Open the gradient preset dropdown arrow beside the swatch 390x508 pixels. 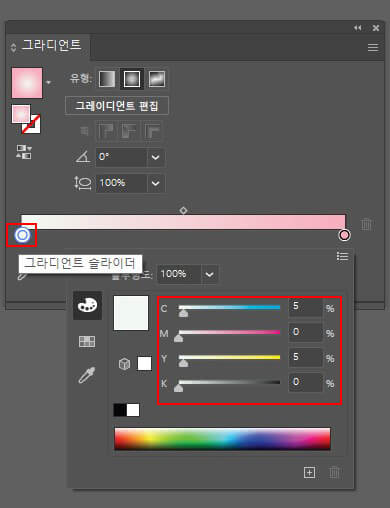click(49, 82)
